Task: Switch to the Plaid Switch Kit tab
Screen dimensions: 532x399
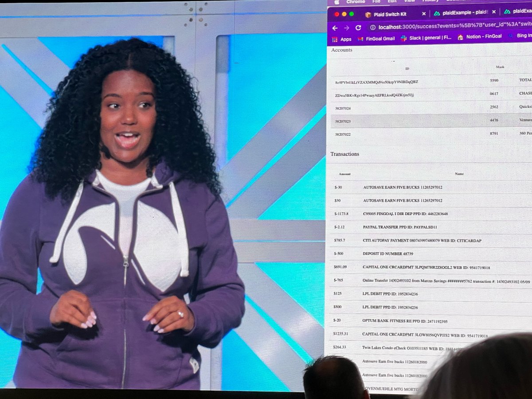Action: click(x=390, y=14)
